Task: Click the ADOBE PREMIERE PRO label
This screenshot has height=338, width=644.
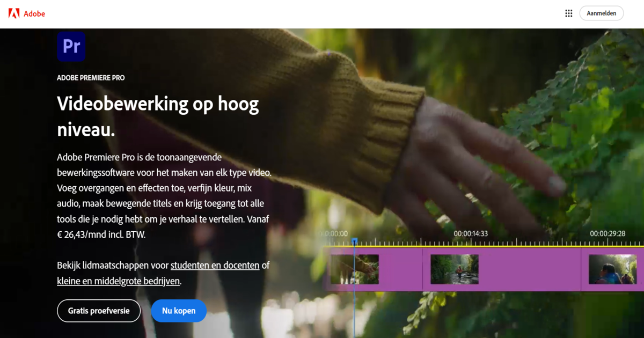Action: point(91,78)
